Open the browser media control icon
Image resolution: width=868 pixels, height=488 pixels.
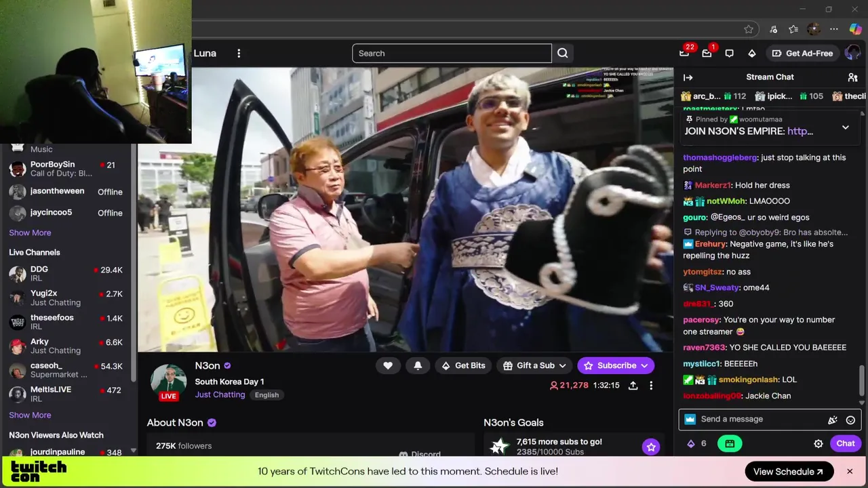click(773, 29)
